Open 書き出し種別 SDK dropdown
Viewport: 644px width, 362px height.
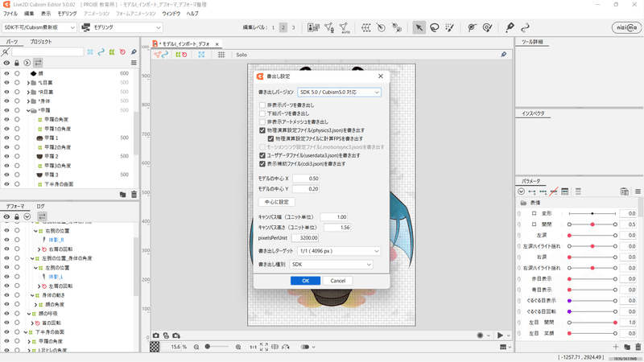[x=332, y=265]
